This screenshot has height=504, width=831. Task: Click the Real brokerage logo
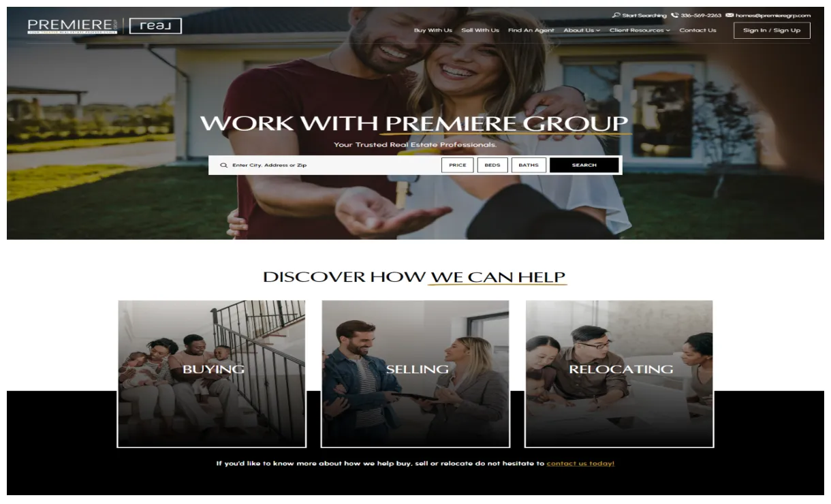(x=155, y=26)
